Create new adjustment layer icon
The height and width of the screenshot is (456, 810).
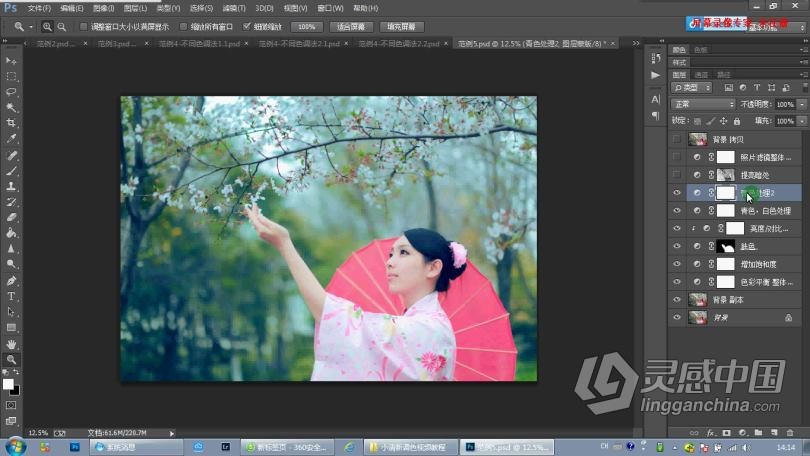[742, 433]
